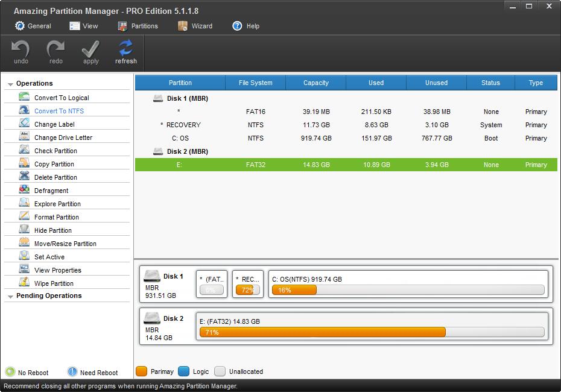Click the Hide Partition icon

24,229
